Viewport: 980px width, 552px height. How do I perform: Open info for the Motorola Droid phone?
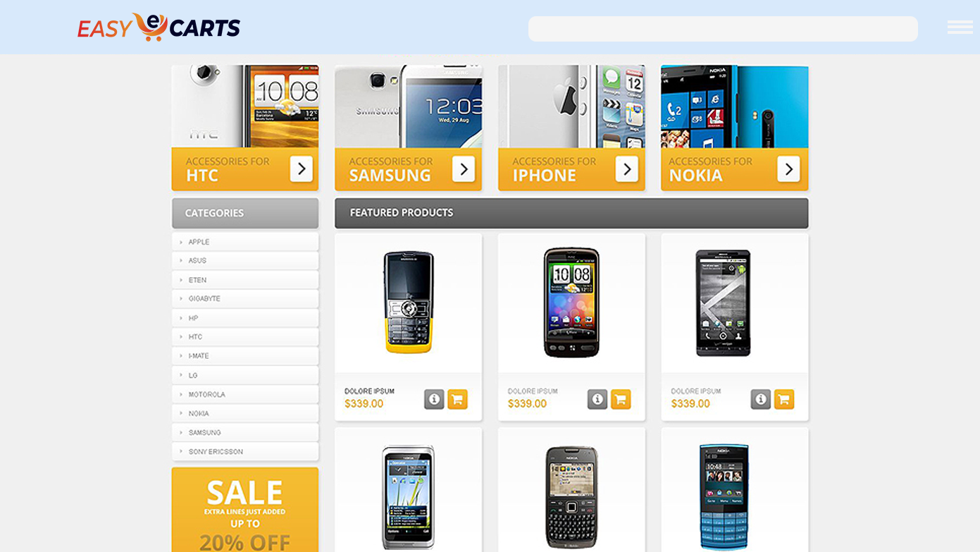761,400
